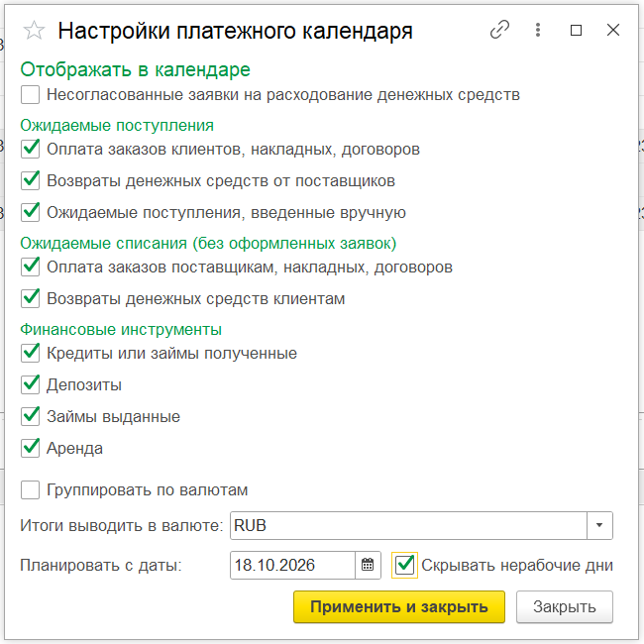The width and height of the screenshot is (644, 644).
Task: Close dialog with the X icon
Action: 612,30
